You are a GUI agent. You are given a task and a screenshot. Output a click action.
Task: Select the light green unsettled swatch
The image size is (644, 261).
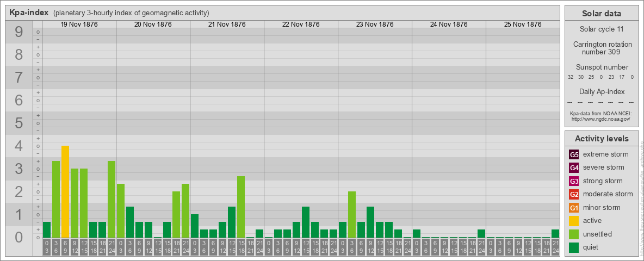pos(574,234)
